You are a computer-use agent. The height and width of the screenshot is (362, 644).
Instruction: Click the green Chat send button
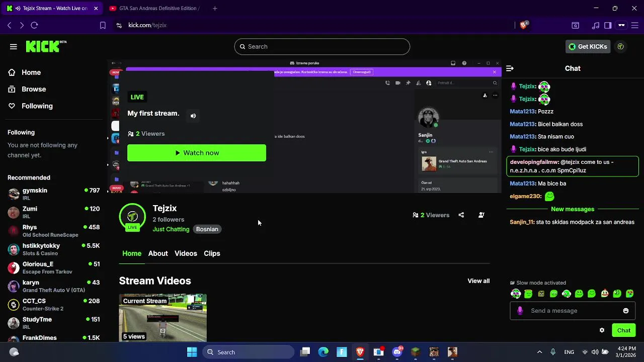point(624,330)
